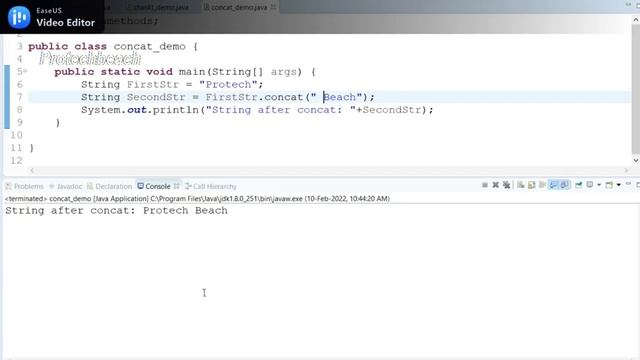Click the variable FirstStr declaration on line 6
This screenshot has height=360, width=640.
click(x=153, y=84)
